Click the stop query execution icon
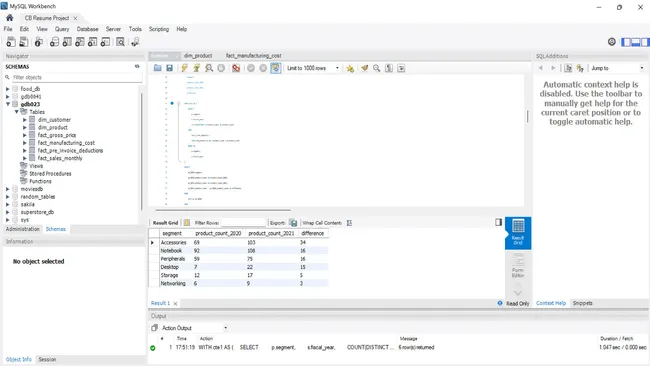Viewport: 650px width, 366px height. [221, 68]
